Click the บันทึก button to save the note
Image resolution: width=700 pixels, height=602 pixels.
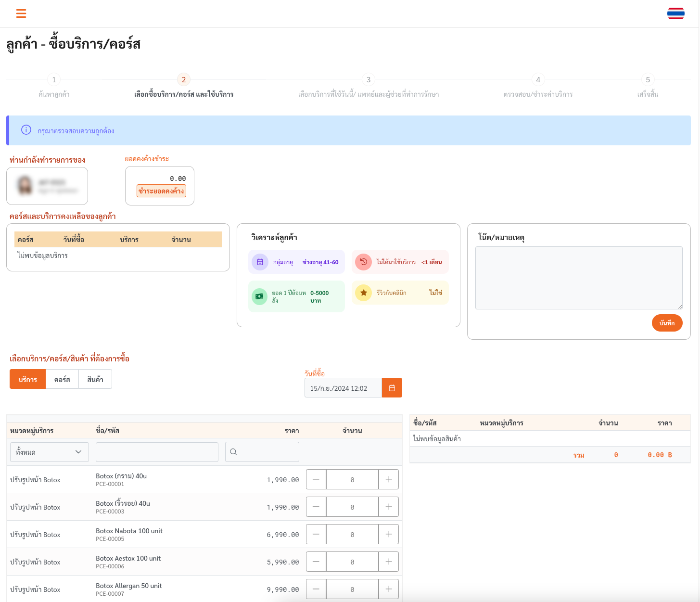pyautogui.click(x=667, y=323)
